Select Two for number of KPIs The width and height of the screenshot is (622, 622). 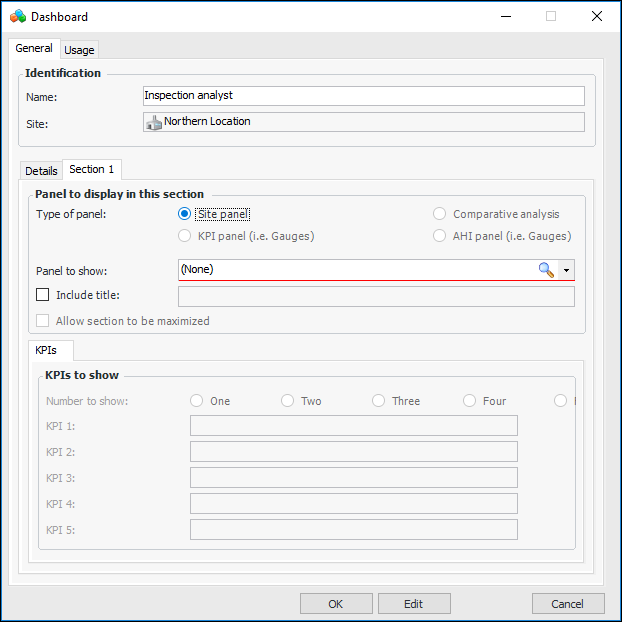287,401
